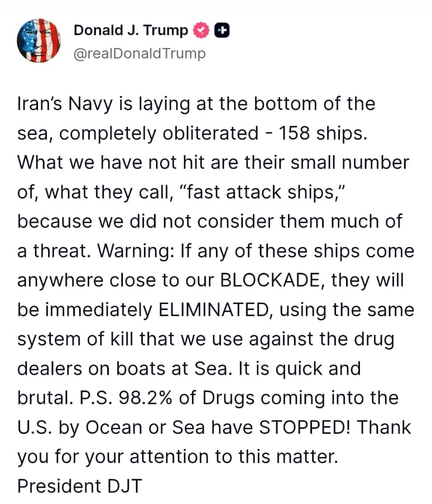Click the words "completely obliterated"
The height and width of the screenshot is (504, 432).
[158, 133]
